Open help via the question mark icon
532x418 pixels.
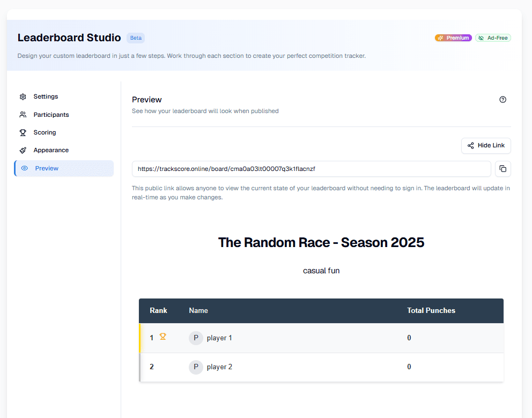pos(503,99)
